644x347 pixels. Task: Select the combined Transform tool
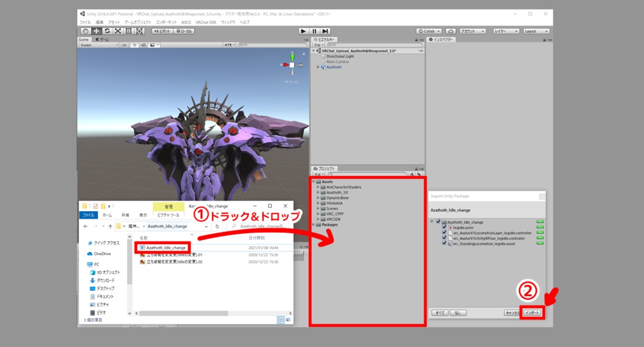139,31
